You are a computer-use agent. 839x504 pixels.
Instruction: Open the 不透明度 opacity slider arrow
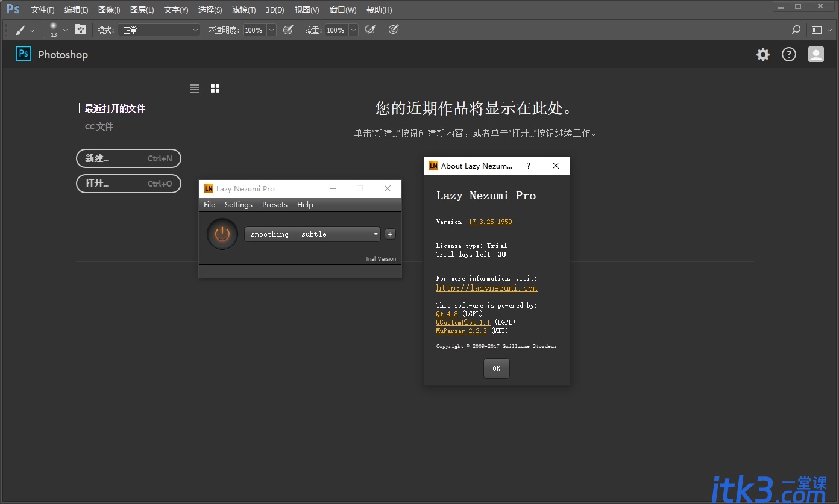(x=271, y=30)
